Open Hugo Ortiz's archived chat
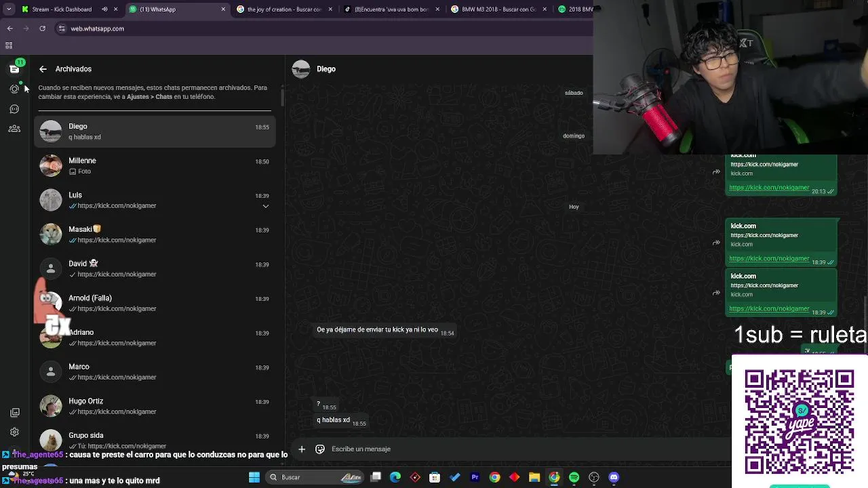Image resolution: width=868 pixels, height=488 pixels. click(x=155, y=406)
